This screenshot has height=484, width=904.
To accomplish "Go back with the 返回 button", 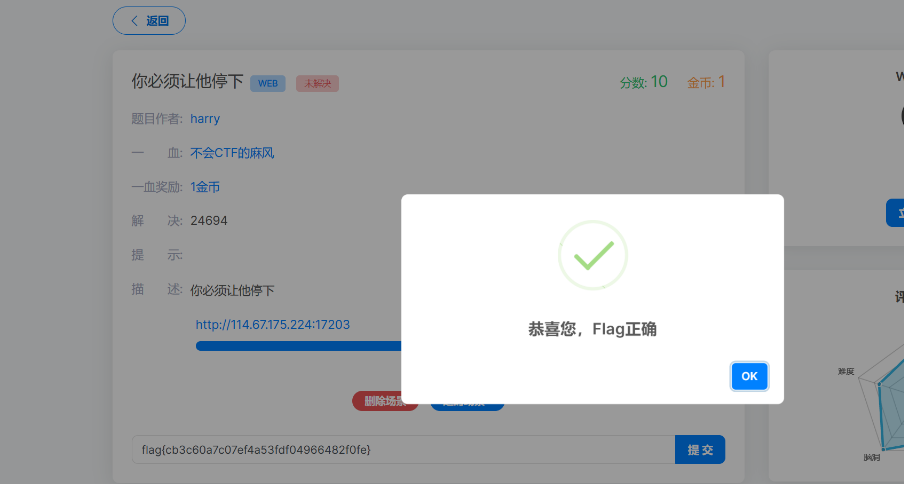I will tap(149, 21).
